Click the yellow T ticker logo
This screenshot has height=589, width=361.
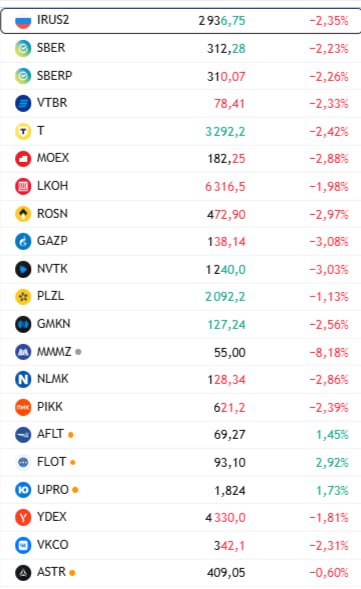[23, 131]
